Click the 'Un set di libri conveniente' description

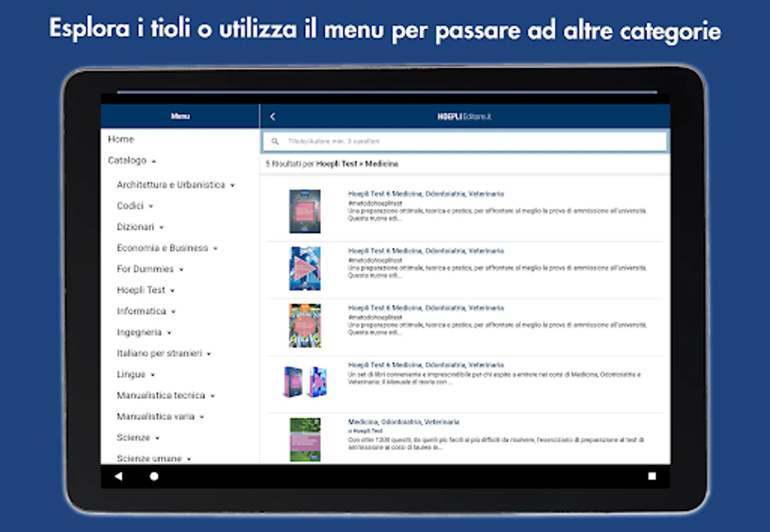pyautogui.click(x=494, y=378)
